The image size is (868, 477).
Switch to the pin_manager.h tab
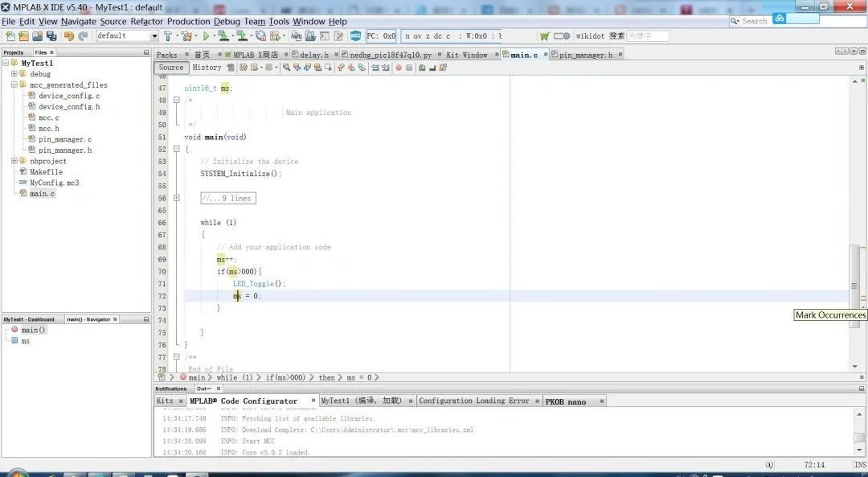(x=585, y=55)
